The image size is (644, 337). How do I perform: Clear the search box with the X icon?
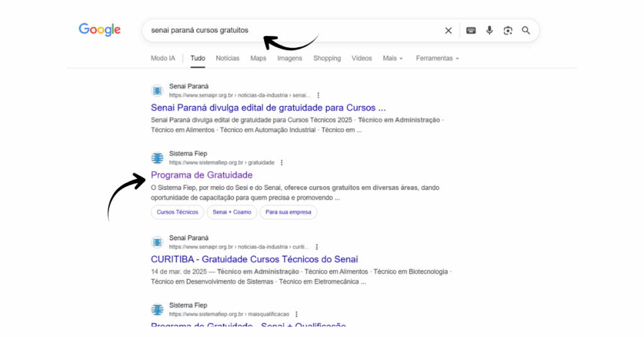(x=448, y=30)
